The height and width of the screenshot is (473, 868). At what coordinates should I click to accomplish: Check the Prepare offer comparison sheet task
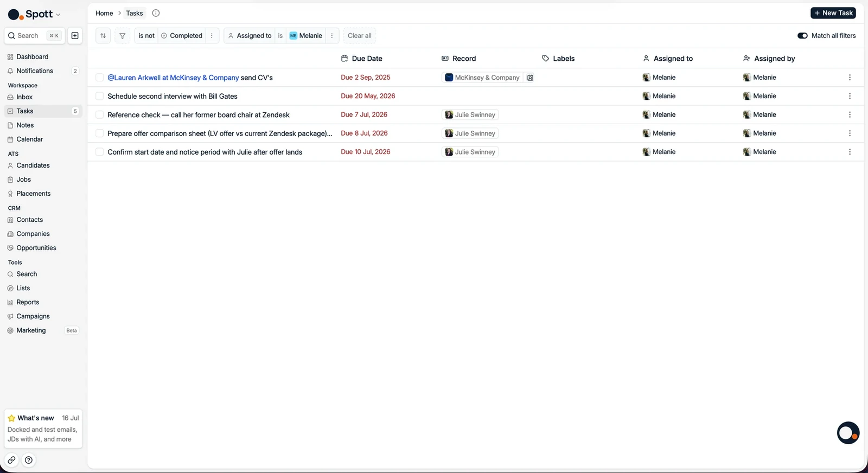click(99, 133)
